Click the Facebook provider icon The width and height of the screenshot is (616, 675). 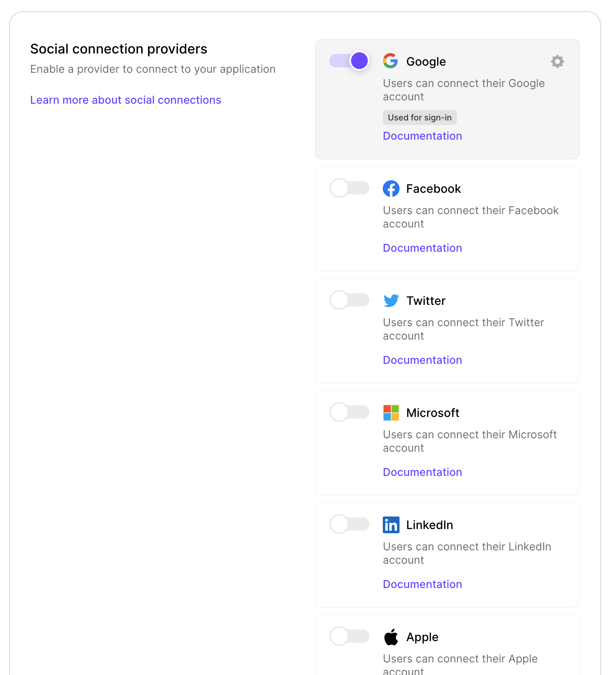pos(391,189)
